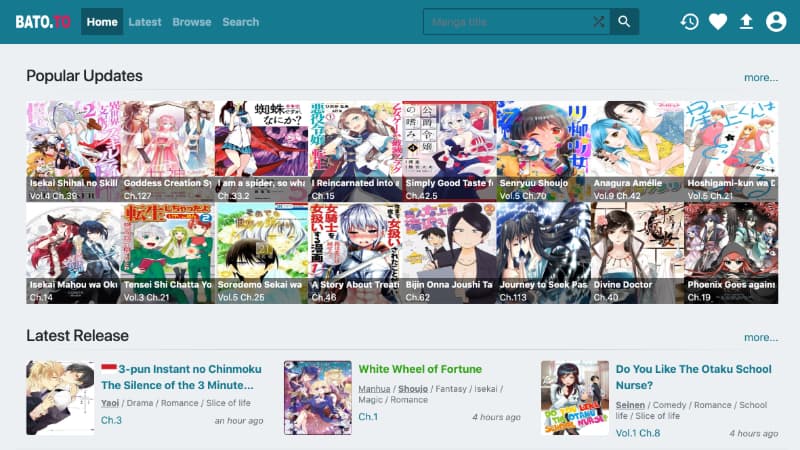Open Phoenix Goes against cover

pyautogui.click(x=731, y=253)
